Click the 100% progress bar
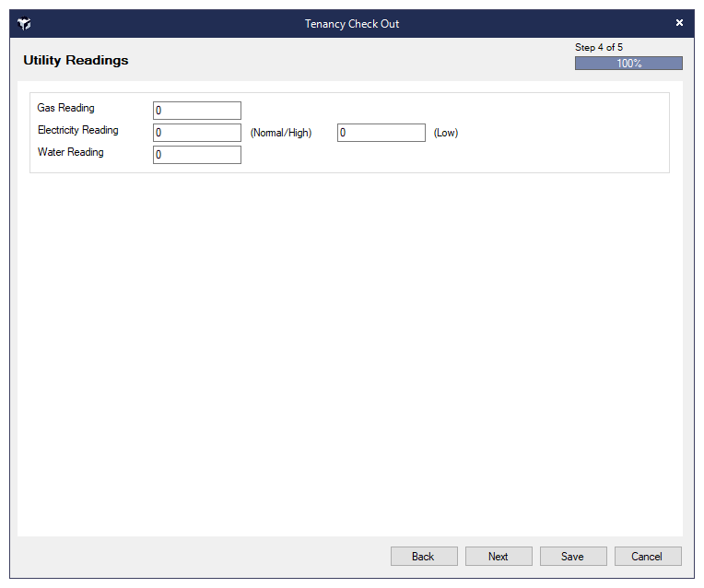The width and height of the screenshot is (704, 588). (628, 64)
